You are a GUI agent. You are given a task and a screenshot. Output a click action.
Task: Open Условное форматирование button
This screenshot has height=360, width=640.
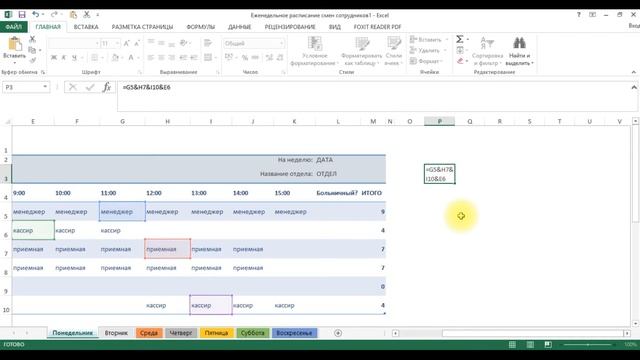tap(315, 51)
